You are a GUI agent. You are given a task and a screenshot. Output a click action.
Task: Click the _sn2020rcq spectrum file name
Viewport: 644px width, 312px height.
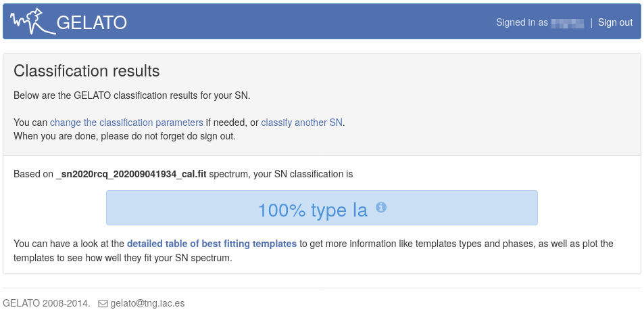point(131,174)
